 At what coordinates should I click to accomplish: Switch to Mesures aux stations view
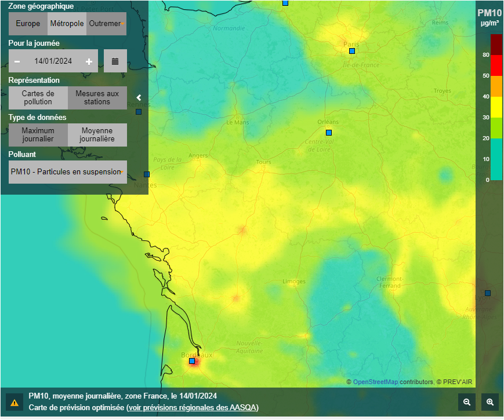(97, 98)
